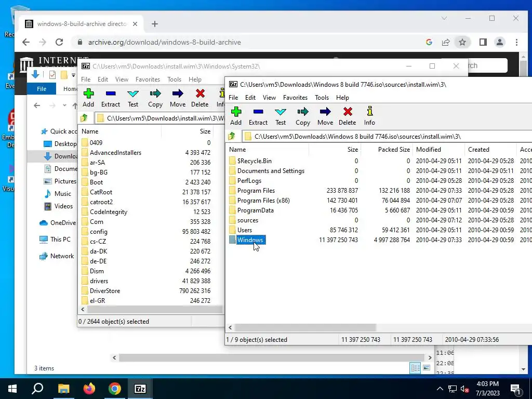Open notification center in system tray
This screenshot has height=399, width=532.
[515, 389]
